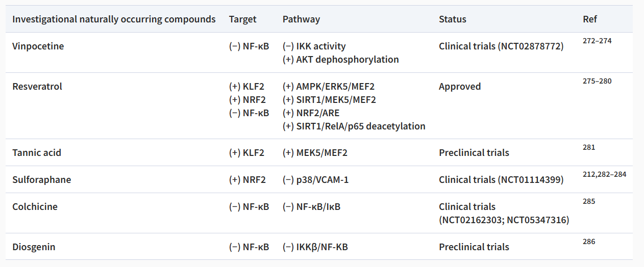Click the Target column header
Viewport: 644px width, 267px height.
242,19
